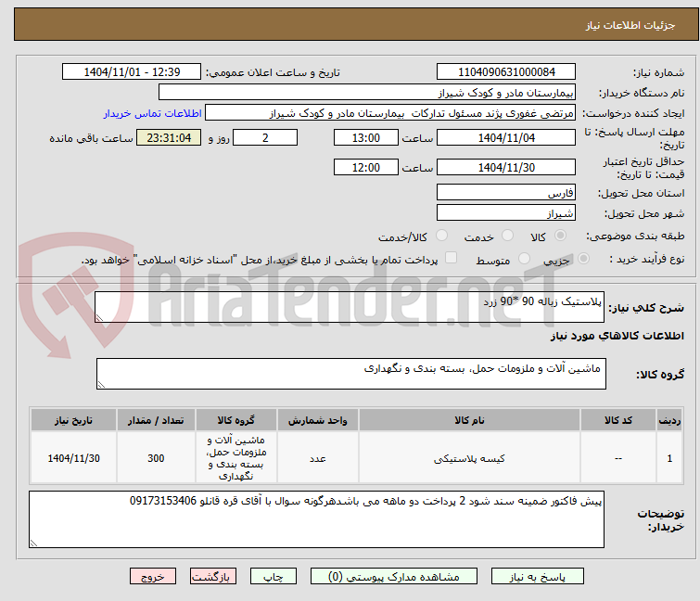Click the buyer name field بیمارستان مادر و کودک شیراز
Screen dimensions: 700x601
pos(367,93)
